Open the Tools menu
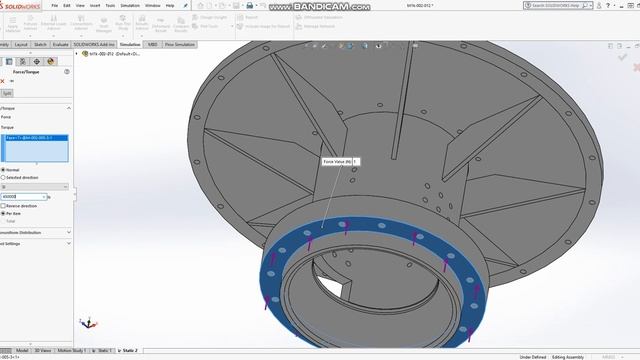This screenshot has height=360, width=640. point(110,6)
